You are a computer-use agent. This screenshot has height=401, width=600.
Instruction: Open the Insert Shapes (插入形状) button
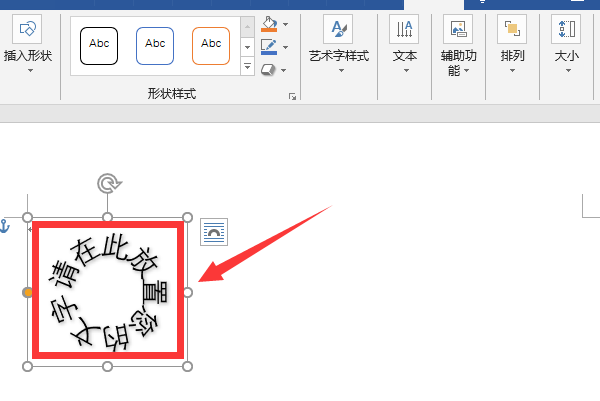(x=28, y=44)
